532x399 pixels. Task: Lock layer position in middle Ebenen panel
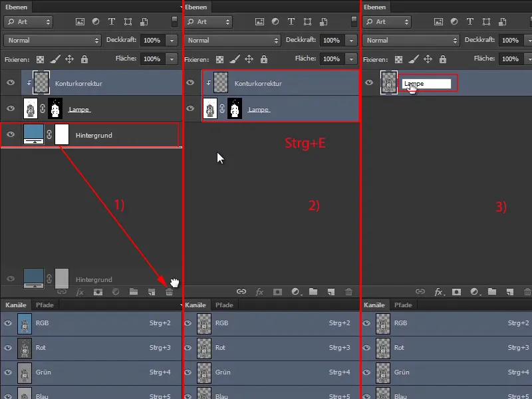click(x=249, y=59)
